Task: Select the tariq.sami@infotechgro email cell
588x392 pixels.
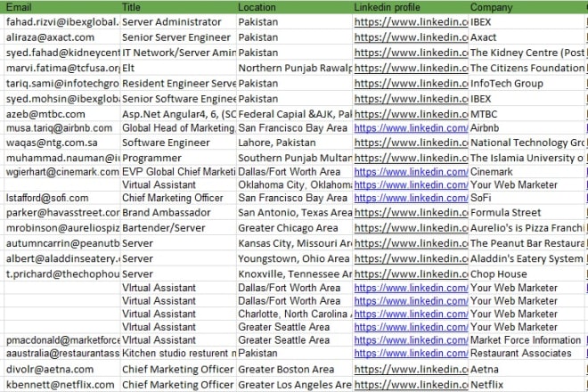Action: coord(61,83)
